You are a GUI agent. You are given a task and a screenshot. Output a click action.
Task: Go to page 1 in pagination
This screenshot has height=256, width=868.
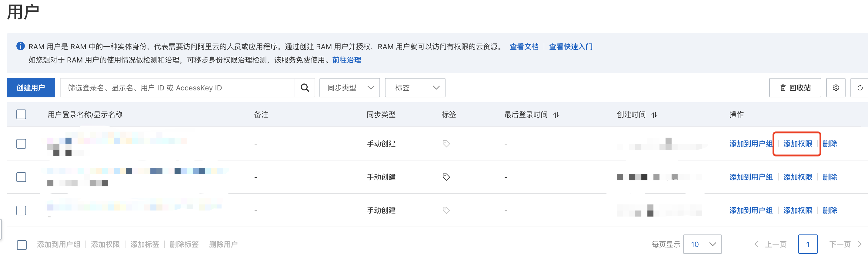808,244
